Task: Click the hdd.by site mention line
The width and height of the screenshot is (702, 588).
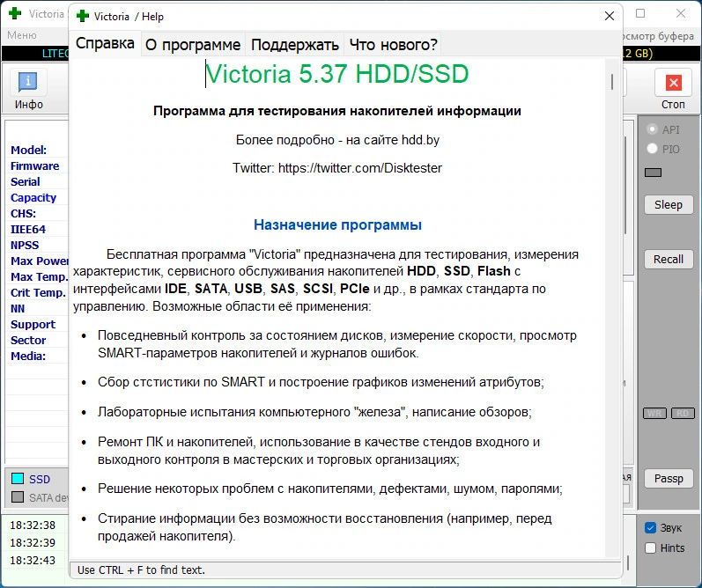Action: point(337,140)
